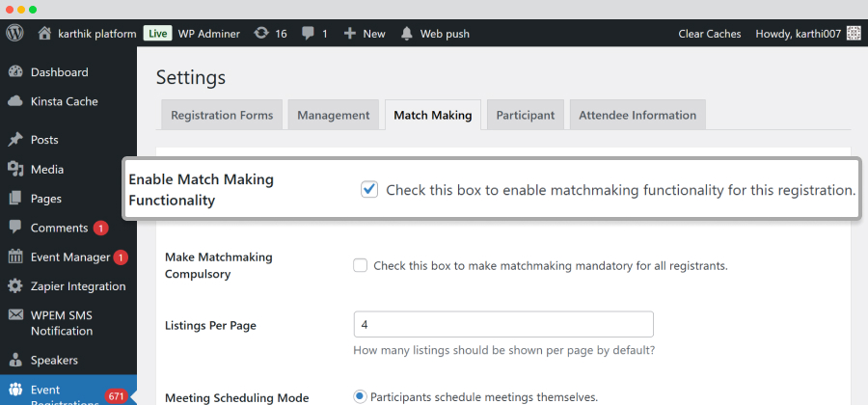
Task: Click the Web push bell icon
Action: (x=407, y=34)
